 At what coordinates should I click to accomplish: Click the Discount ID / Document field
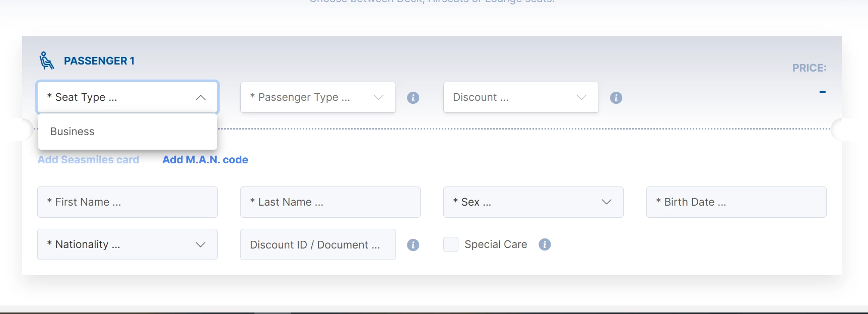coord(317,245)
